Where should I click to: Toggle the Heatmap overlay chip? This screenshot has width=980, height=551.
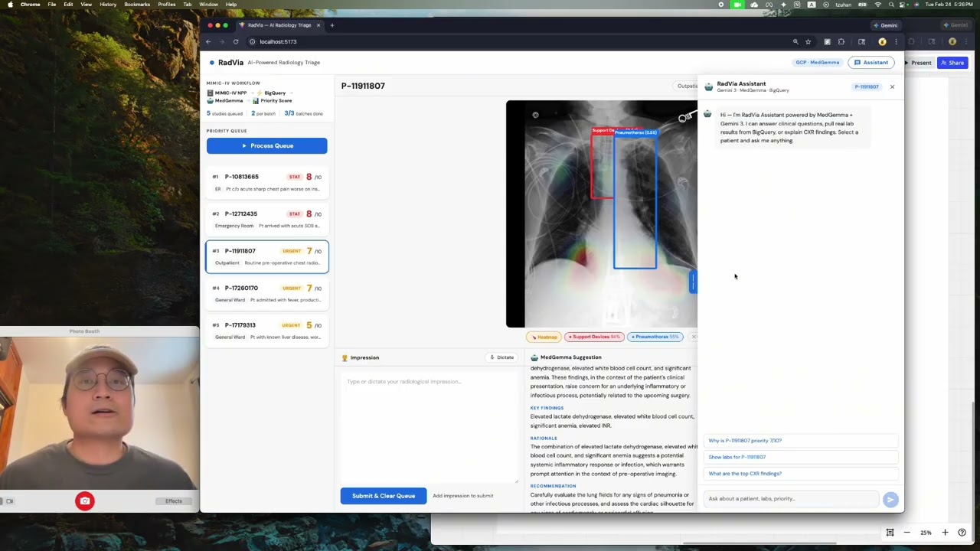tap(544, 337)
